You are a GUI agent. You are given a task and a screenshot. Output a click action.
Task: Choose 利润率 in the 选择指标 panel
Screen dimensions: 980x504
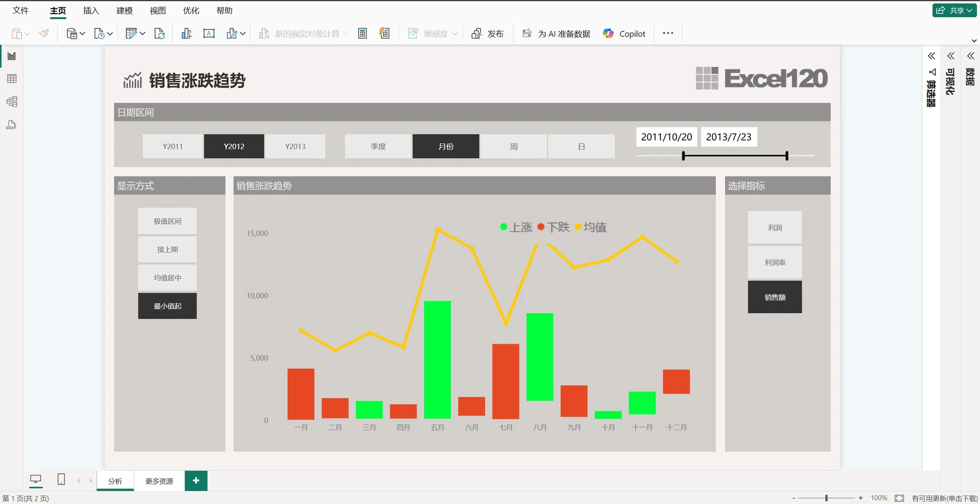[x=774, y=262]
